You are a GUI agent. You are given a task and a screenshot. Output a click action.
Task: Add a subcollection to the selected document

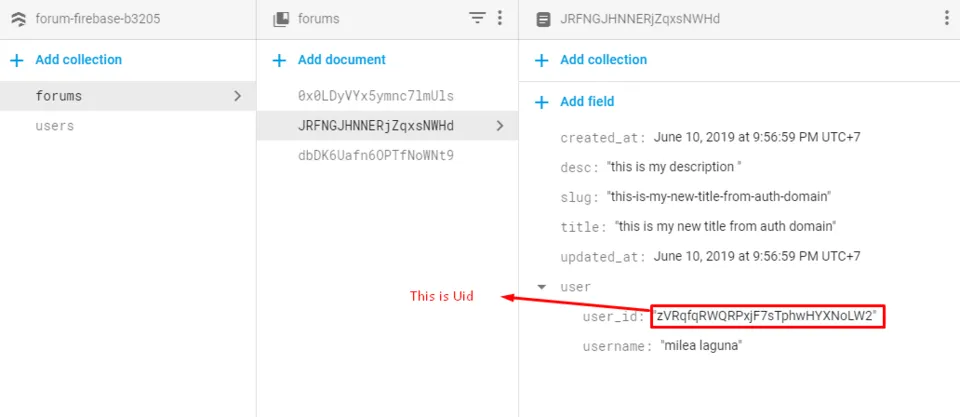603,59
